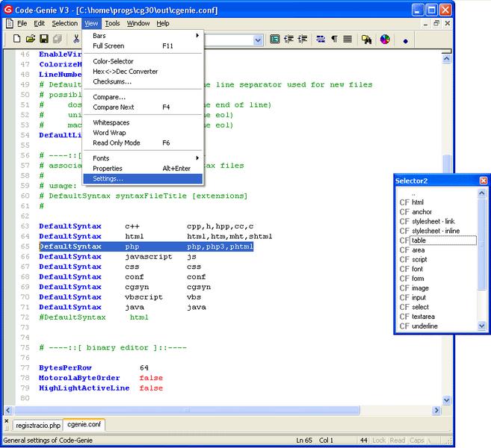This screenshot has width=491, height=448.
Task: Open the Edit menu
Action: [x=39, y=23]
